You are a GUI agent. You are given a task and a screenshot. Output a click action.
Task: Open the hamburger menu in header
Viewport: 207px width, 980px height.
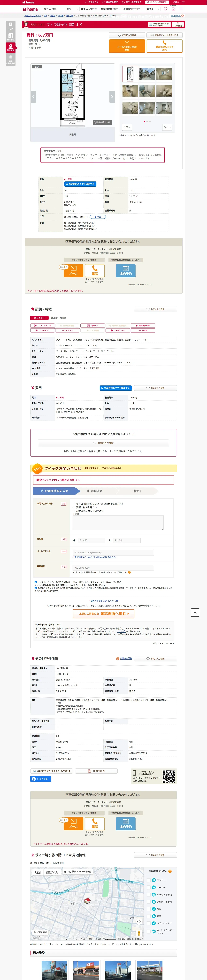181,9
